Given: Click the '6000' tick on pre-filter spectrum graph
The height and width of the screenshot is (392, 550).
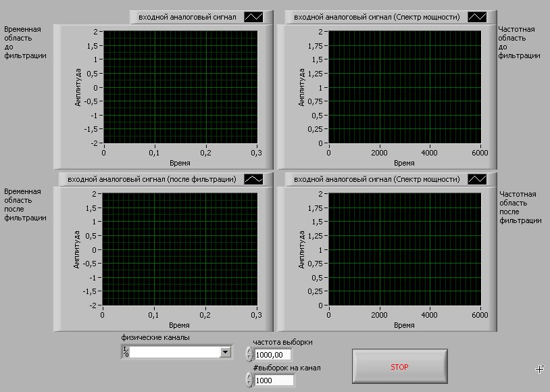Looking at the screenshot, I should [480, 153].
